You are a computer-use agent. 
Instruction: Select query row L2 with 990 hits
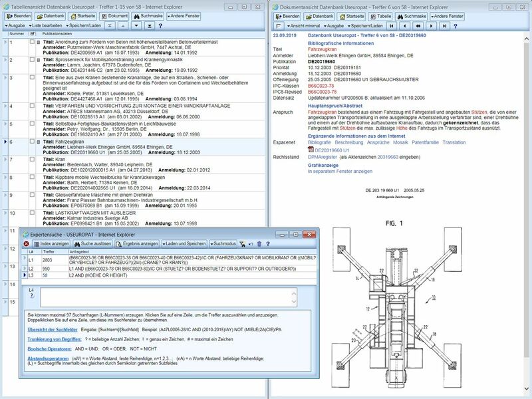(170, 269)
